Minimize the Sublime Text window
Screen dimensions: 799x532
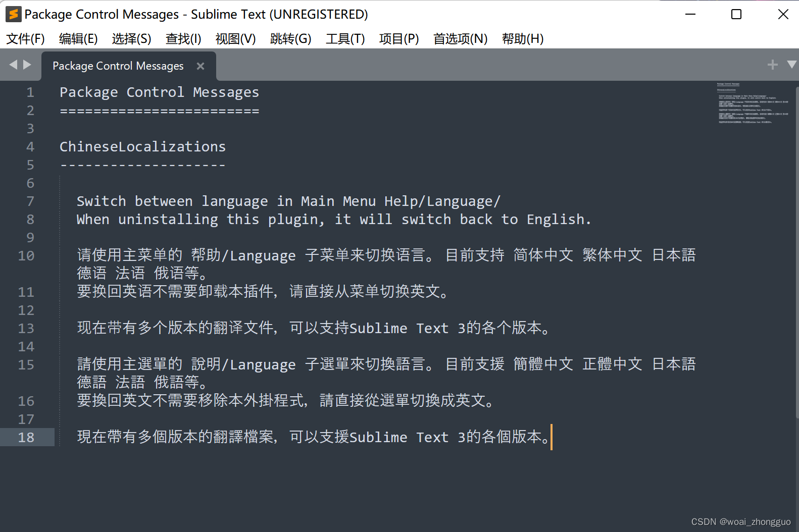[x=690, y=14]
